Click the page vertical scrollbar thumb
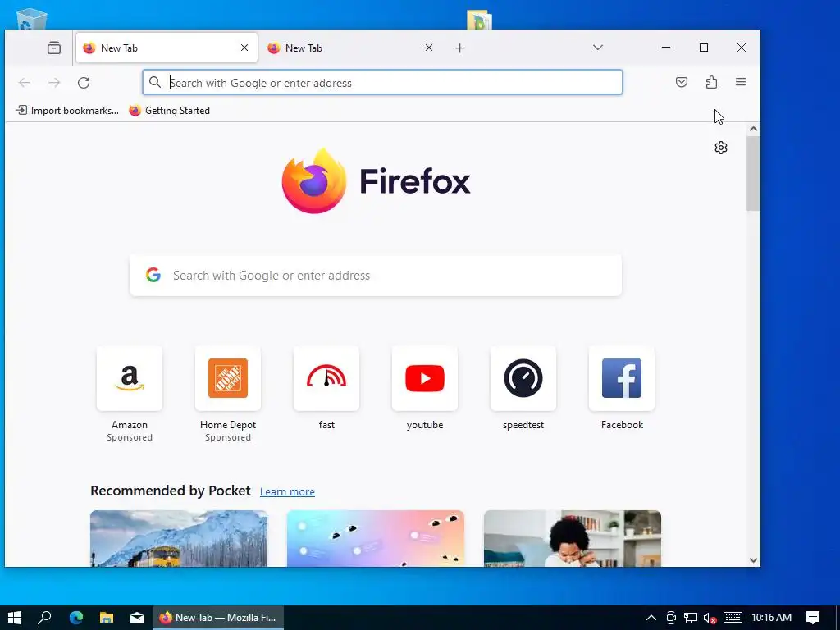Viewport: 840px width, 630px height. tap(753, 174)
